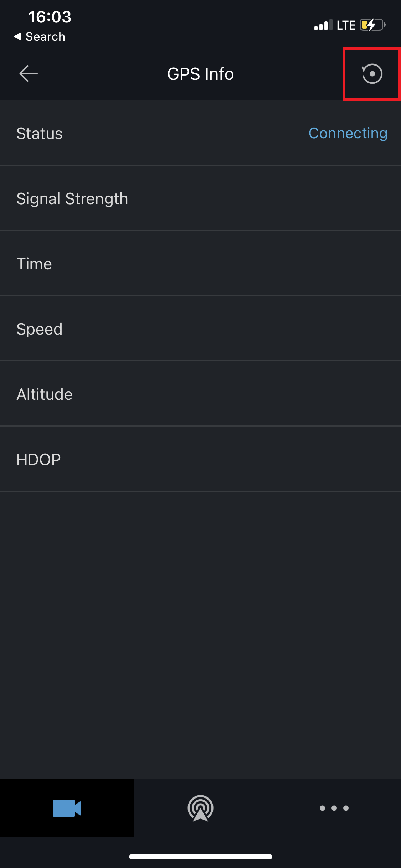The height and width of the screenshot is (868, 401).
Task: Return to Search via status bar
Action: (x=45, y=37)
